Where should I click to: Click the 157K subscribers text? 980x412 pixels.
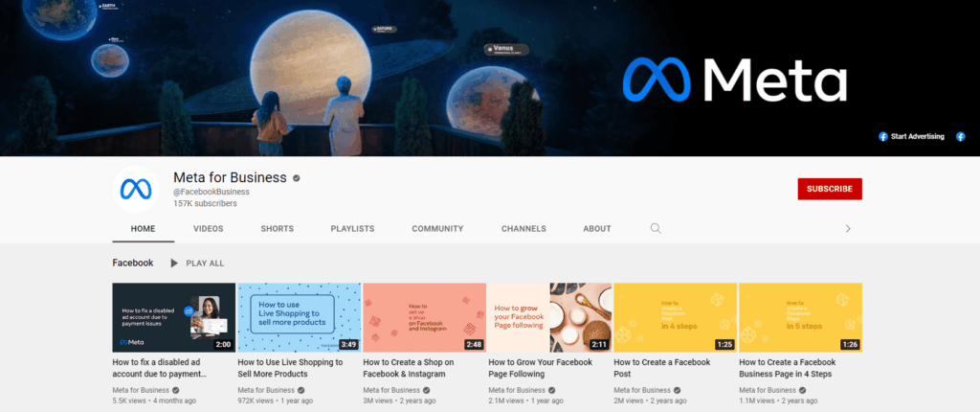(205, 203)
